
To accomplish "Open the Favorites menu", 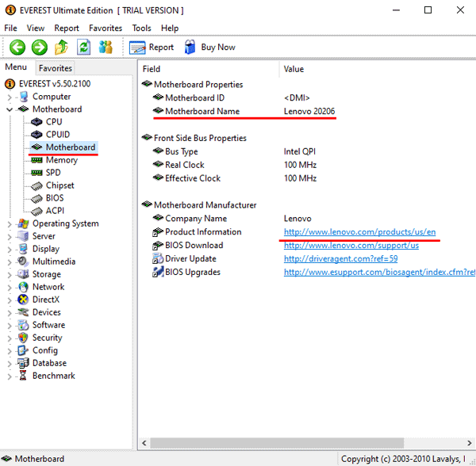I will pyautogui.click(x=106, y=29).
